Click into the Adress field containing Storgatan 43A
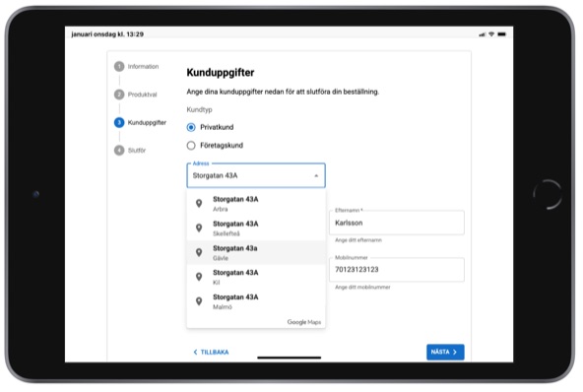Viewport: 583px width, 392px height. coord(256,175)
